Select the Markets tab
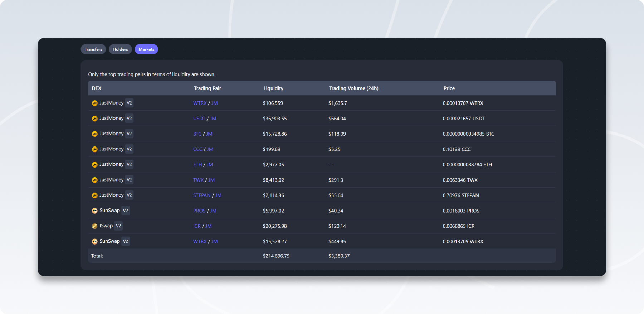This screenshot has height=314, width=644. click(146, 49)
